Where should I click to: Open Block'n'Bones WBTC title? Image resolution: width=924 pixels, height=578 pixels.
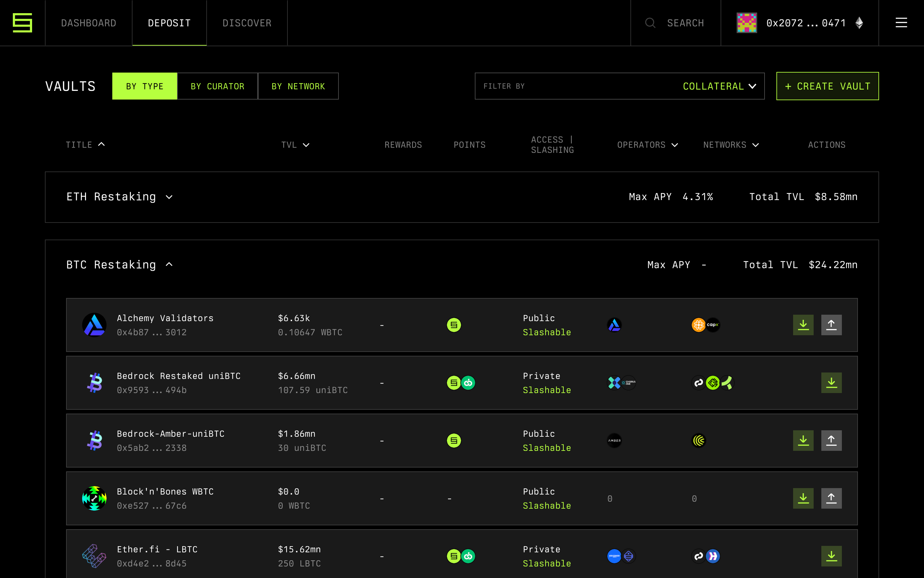(165, 491)
